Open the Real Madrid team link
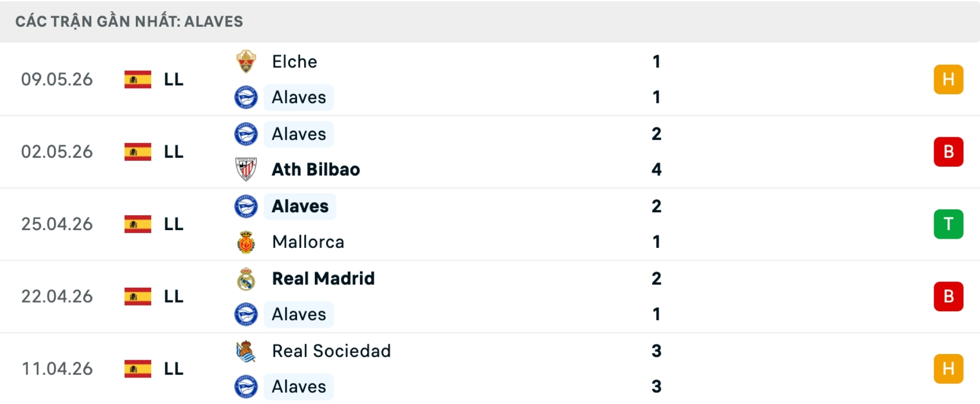Viewport: 980px width, 404px height. click(324, 279)
